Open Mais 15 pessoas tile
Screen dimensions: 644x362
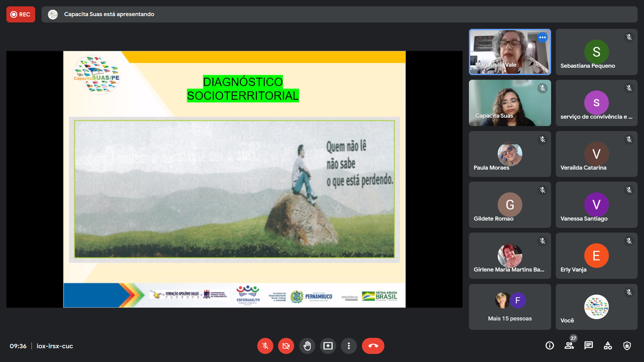click(509, 307)
